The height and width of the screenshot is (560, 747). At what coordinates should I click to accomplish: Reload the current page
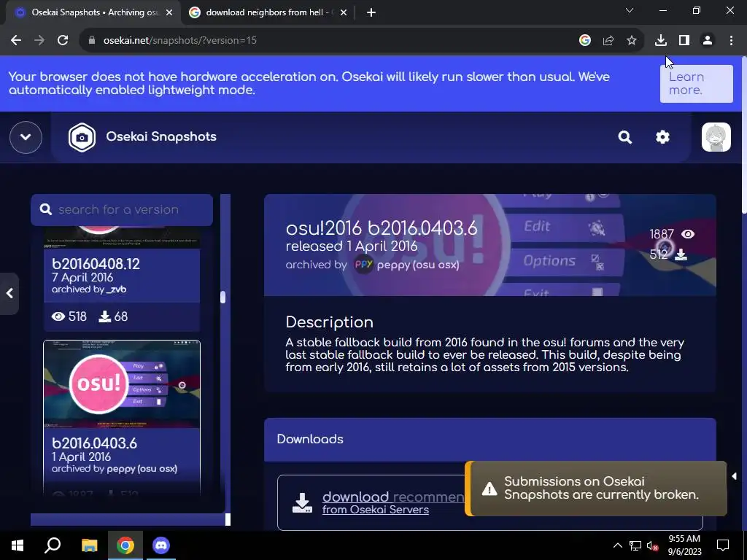click(63, 41)
